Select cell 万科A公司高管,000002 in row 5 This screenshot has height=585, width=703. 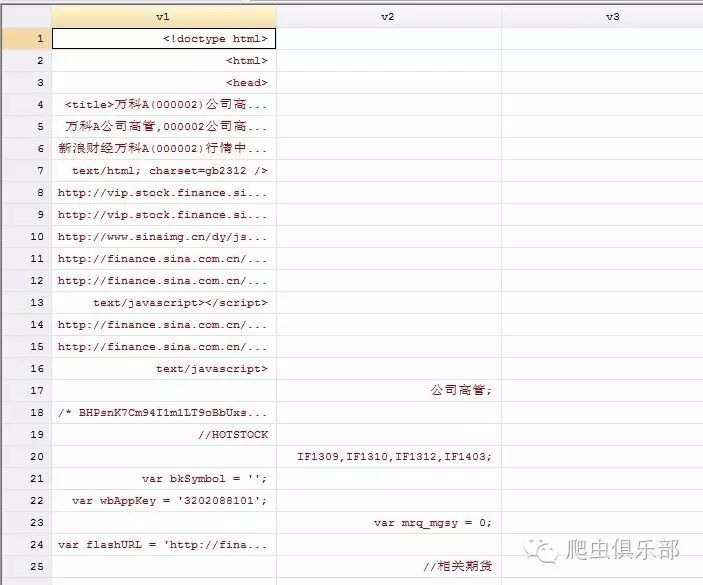pyautogui.click(x=164, y=126)
